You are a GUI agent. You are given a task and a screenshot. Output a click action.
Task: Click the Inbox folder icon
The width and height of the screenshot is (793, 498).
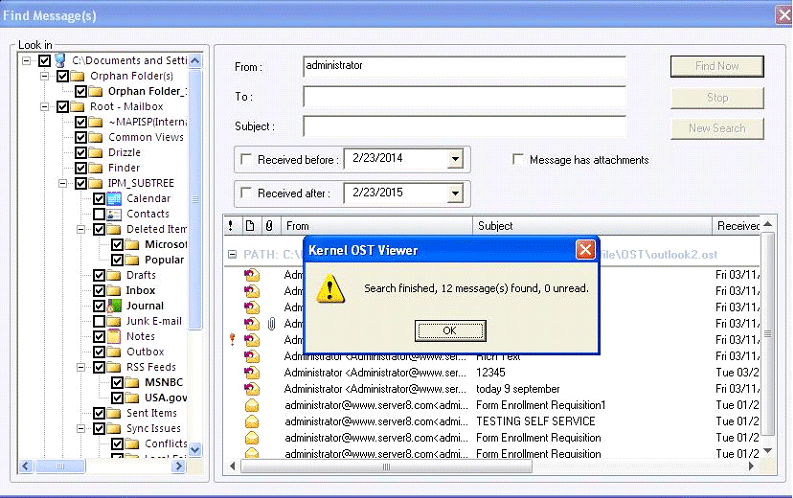(x=114, y=291)
